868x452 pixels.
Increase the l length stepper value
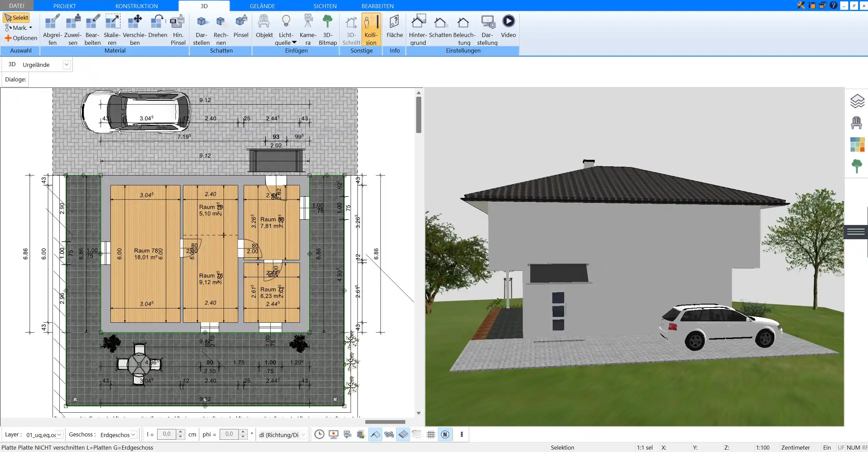coord(181,432)
